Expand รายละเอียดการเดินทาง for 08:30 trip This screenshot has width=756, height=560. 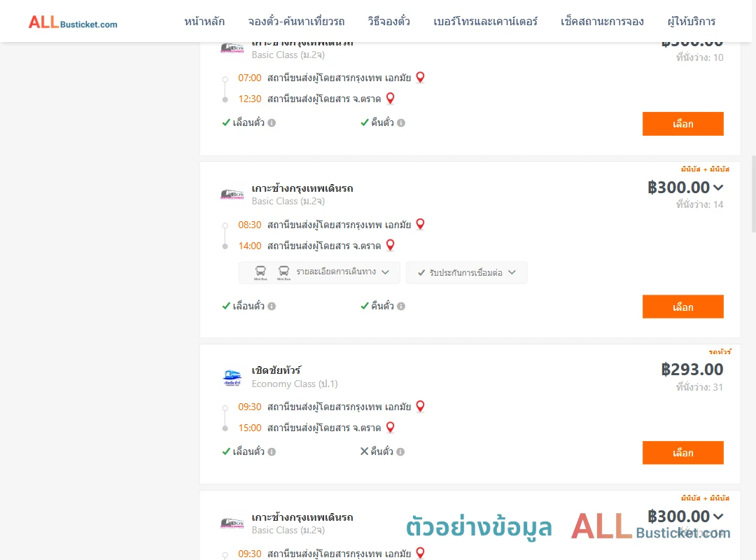tap(319, 272)
